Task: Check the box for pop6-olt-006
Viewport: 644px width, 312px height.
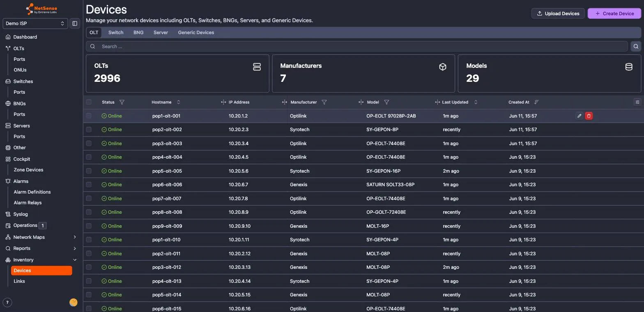Action: pyautogui.click(x=89, y=185)
